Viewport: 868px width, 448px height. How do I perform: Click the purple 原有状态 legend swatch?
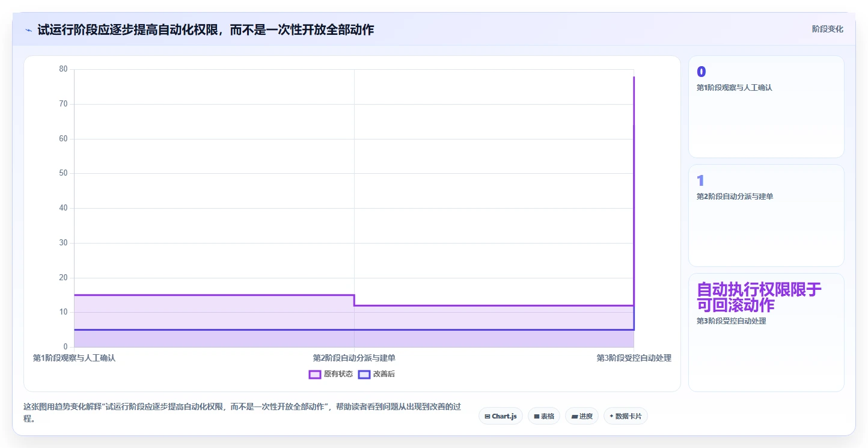coord(315,374)
